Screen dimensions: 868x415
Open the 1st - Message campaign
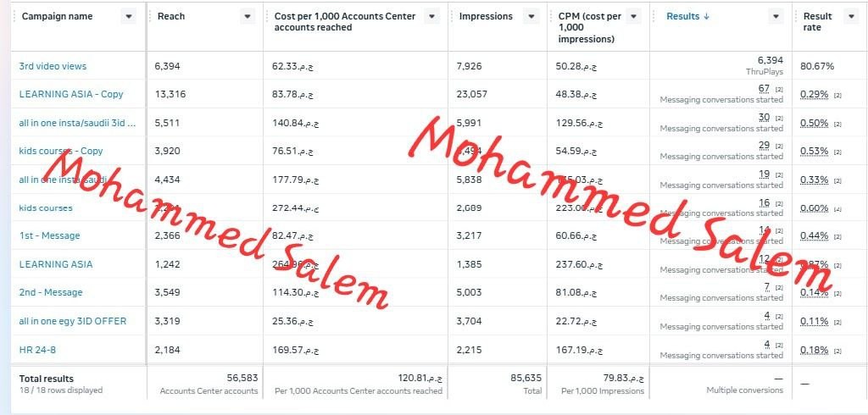[49, 235]
